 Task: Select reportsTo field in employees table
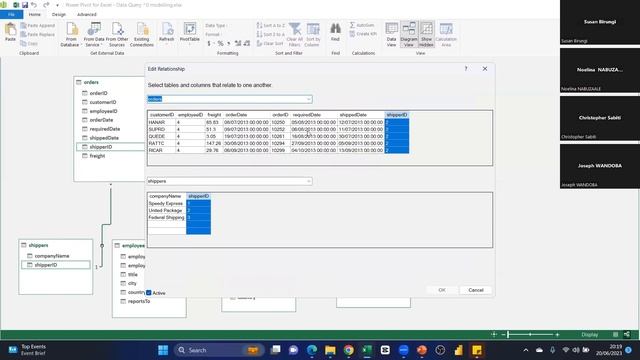[139, 301]
